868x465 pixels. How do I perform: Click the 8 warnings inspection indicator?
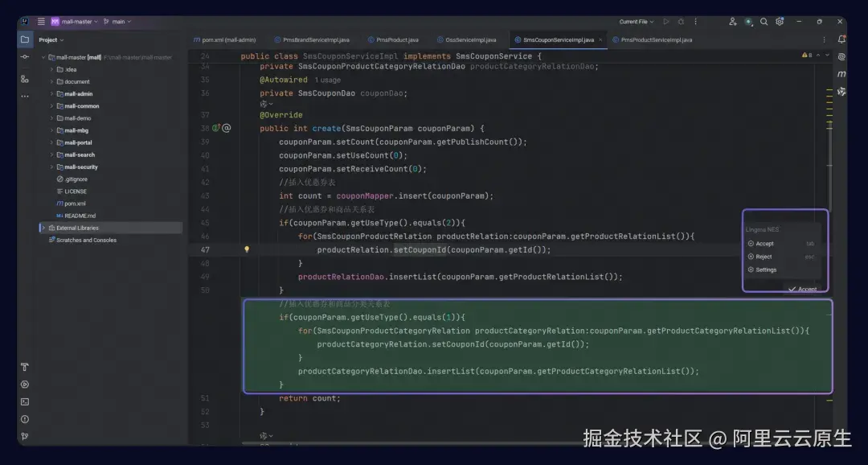tap(807, 56)
